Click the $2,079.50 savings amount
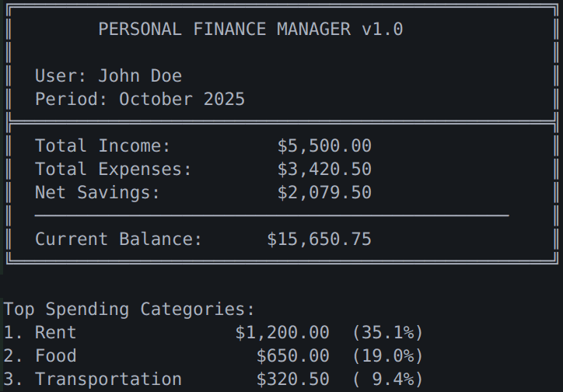 [x=324, y=193]
